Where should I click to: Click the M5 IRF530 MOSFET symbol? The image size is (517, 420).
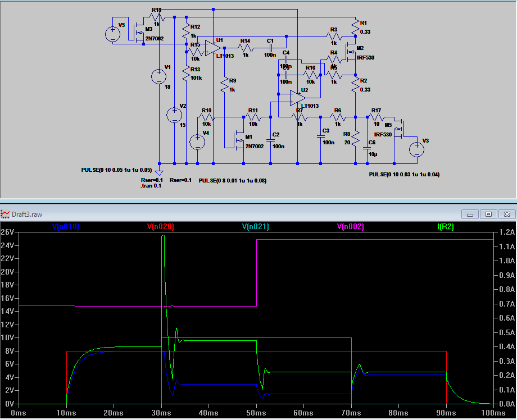(x=400, y=129)
